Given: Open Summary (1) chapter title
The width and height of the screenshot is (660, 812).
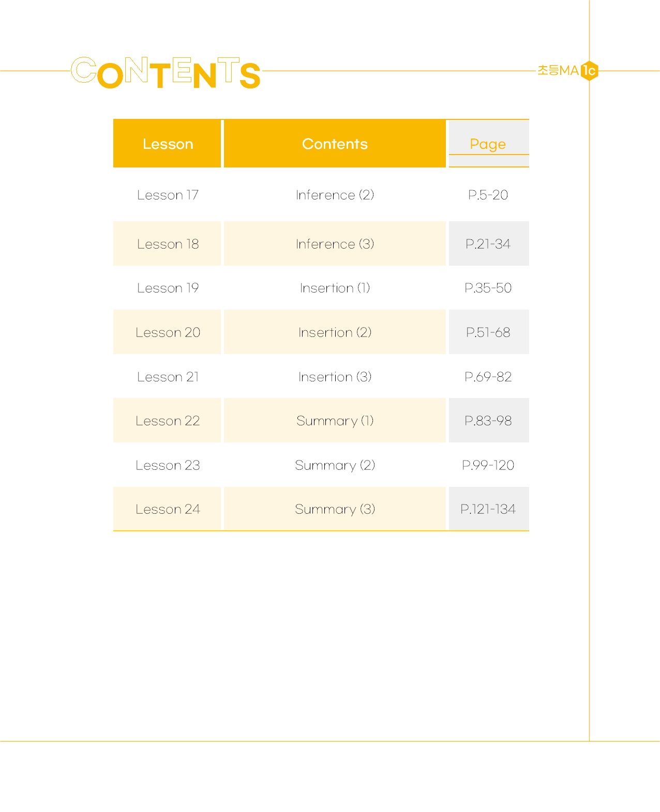Looking at the screenshot, I should [x=335, y=421].
